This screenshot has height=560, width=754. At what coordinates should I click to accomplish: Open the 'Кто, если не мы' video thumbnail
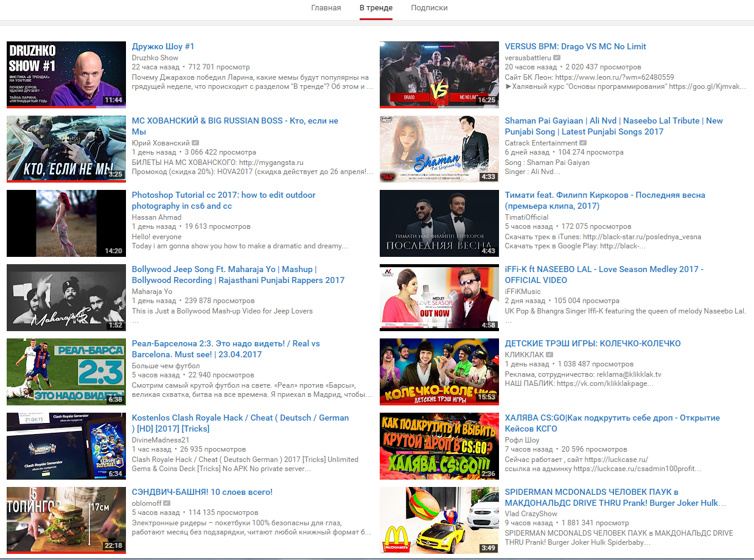[66, 149]
